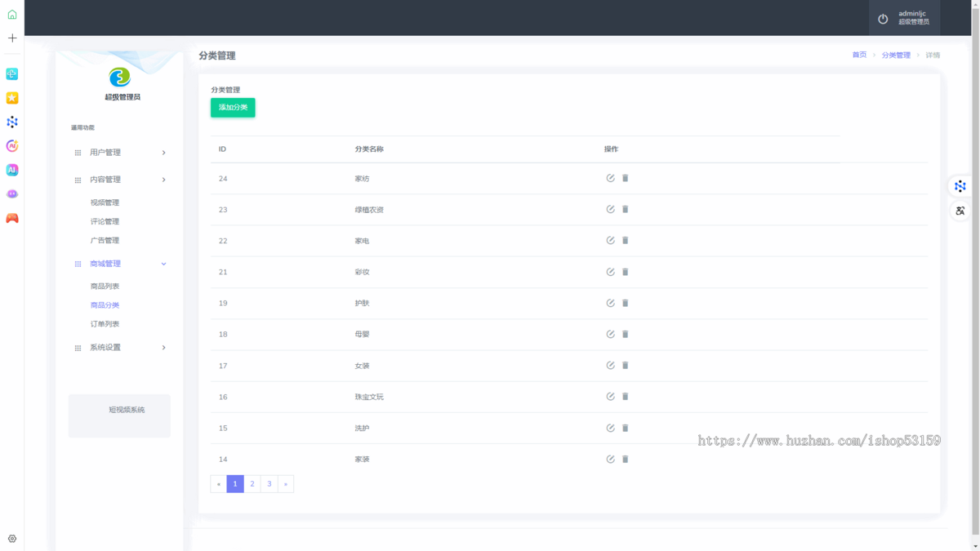Screen dimensions: 980x551
Task: Click the translate icon on right edge
Action: [960, 211]
